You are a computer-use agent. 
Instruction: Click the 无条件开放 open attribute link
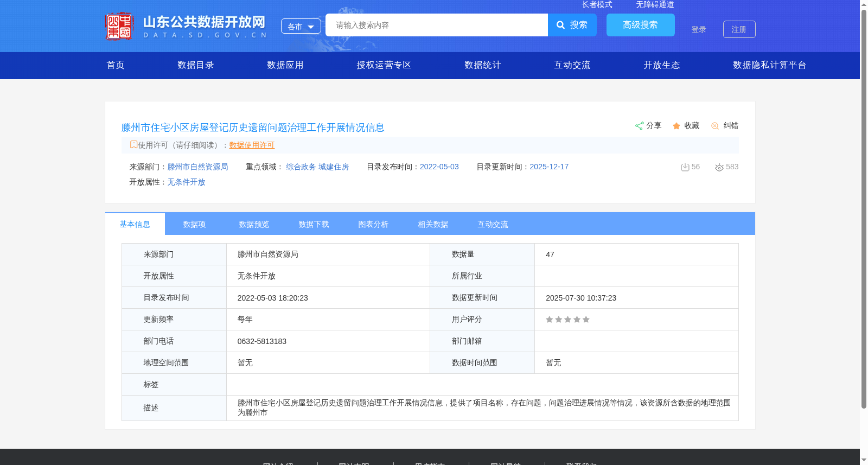tap(186, 182)
